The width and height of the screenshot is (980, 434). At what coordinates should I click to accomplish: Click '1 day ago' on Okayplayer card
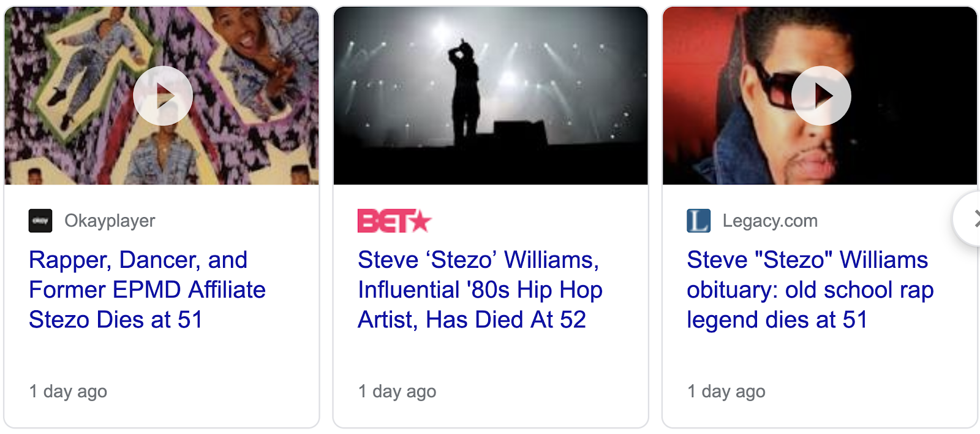(68, 391)
